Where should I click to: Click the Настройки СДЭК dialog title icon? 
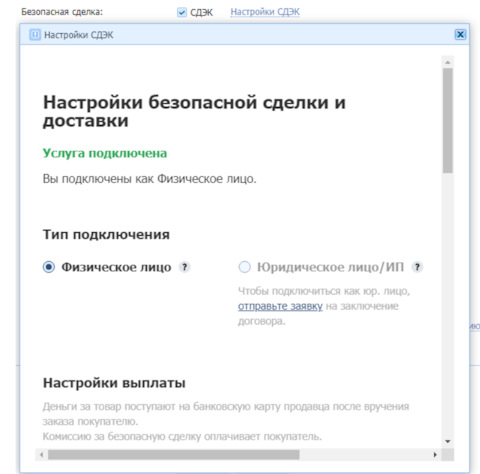[35, 35]
